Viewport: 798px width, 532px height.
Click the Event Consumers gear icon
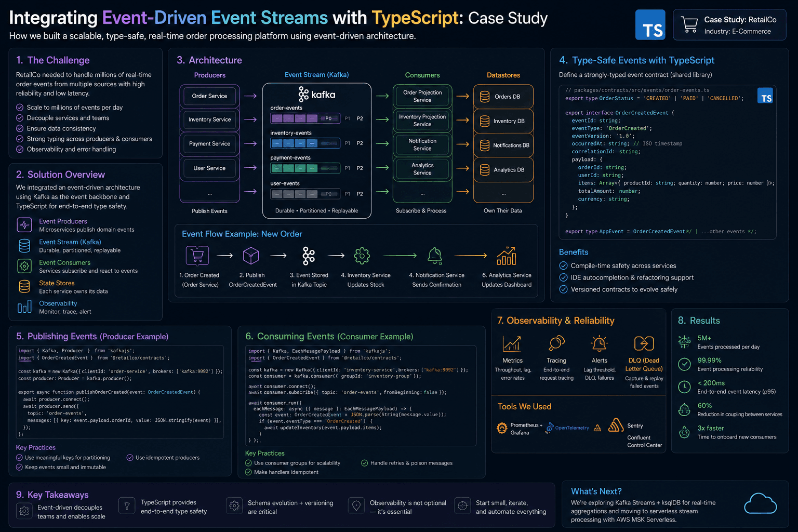point(24,266)
